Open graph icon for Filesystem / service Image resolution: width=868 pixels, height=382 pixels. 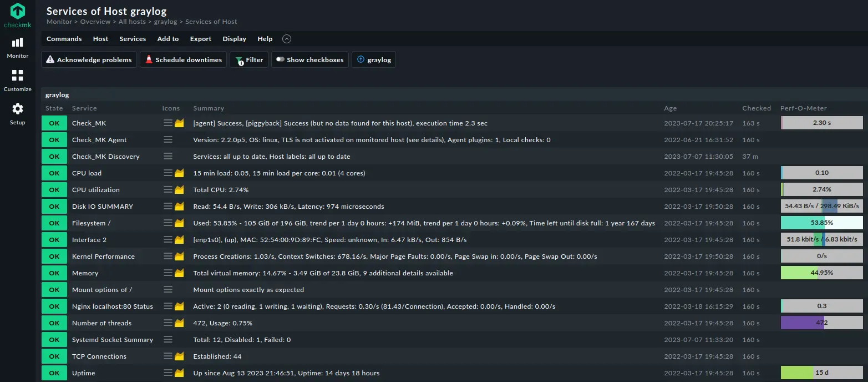179,223
